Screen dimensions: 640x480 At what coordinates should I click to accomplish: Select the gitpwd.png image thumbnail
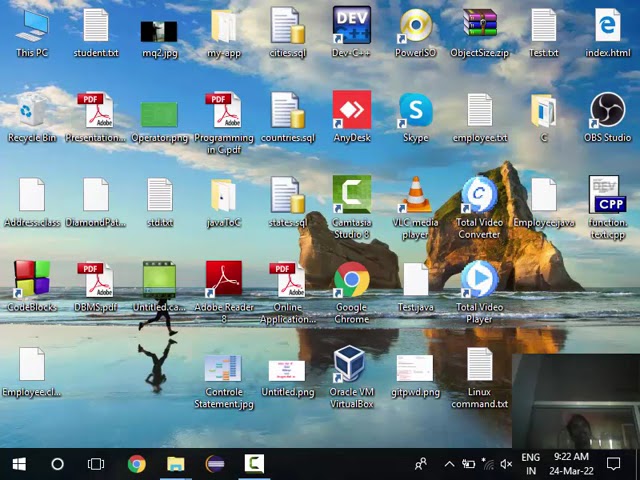click(x=415, y=369)
